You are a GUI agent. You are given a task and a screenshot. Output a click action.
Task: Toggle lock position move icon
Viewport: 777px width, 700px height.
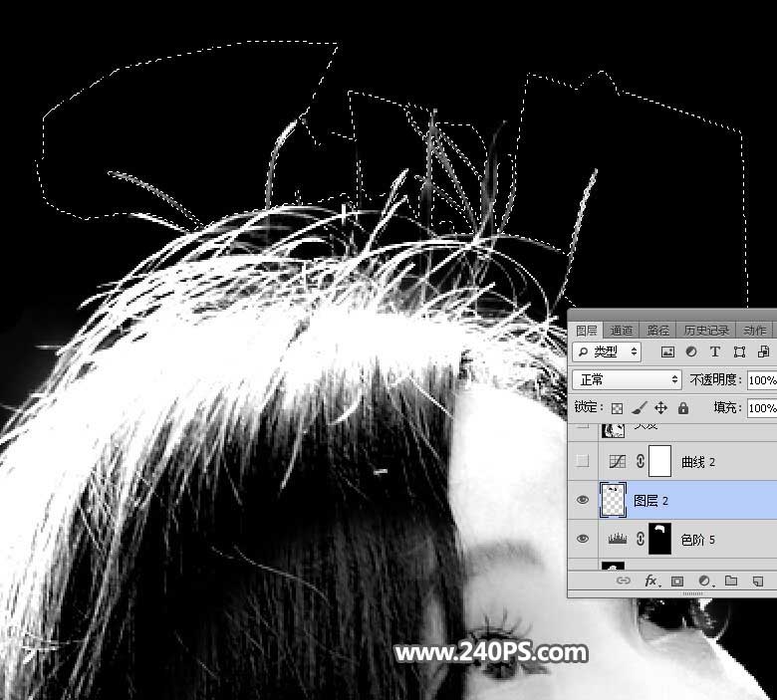click(660, 407)
